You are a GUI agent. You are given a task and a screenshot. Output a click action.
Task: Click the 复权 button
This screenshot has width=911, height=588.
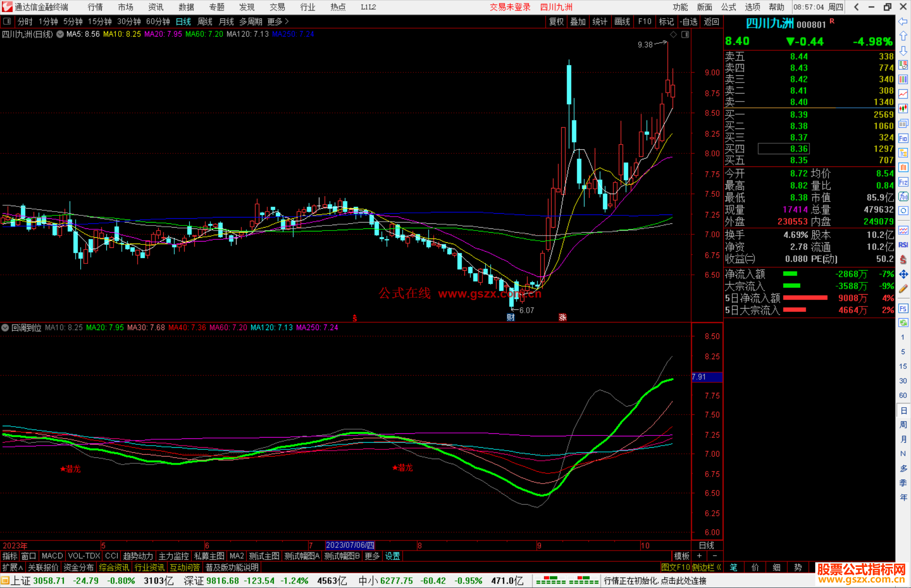click(x=556, y=21)
